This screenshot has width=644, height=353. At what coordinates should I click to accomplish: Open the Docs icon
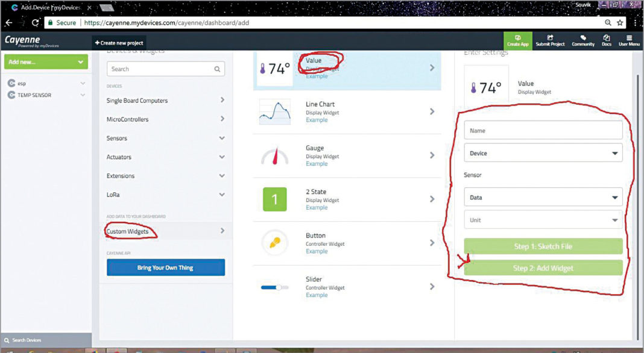[606, 40]
